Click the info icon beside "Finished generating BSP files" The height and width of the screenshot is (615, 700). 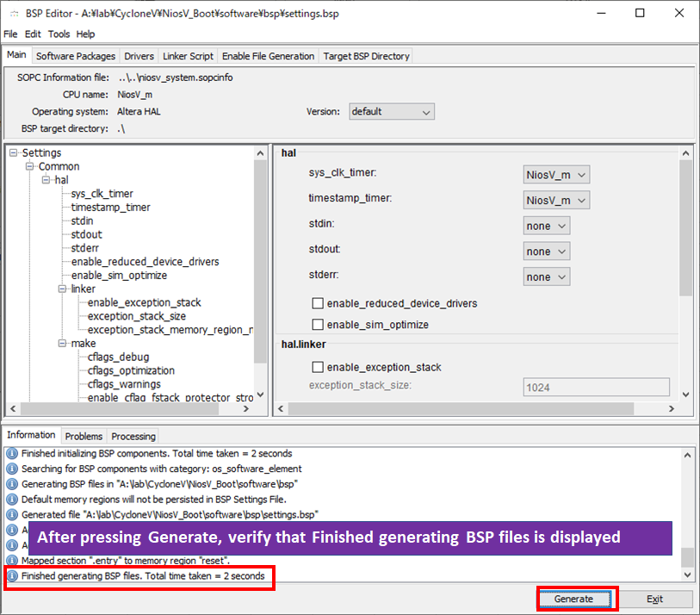click(x=11, y=575)
